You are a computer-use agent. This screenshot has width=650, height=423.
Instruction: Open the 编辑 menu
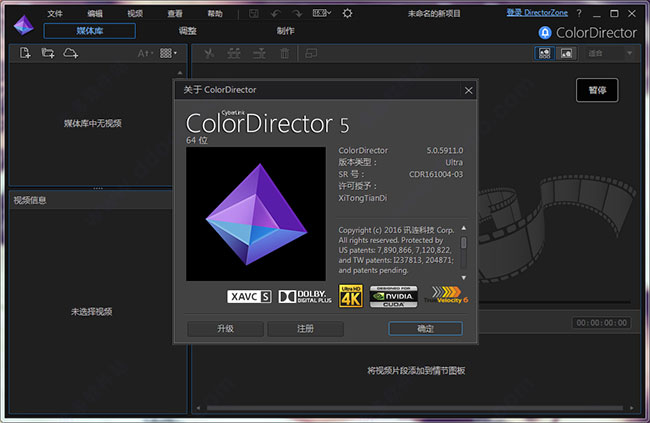click(95, 14)
